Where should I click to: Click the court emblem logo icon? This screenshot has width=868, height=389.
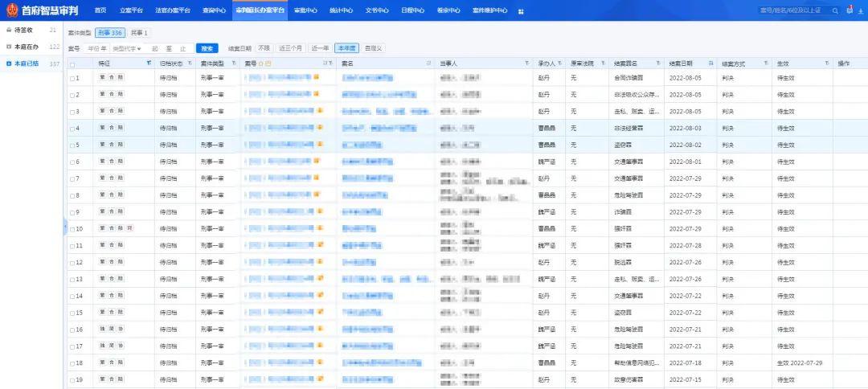click(x=11, y=10)
